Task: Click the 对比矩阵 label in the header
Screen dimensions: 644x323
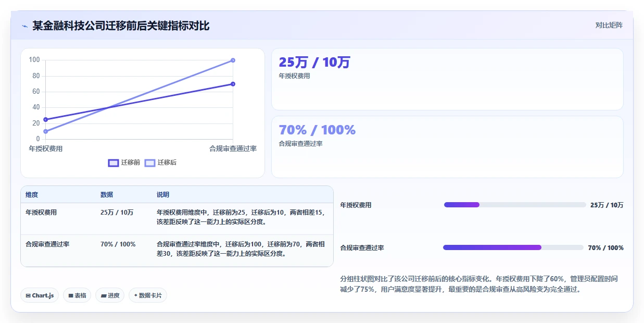Action: tap(609, 25)
